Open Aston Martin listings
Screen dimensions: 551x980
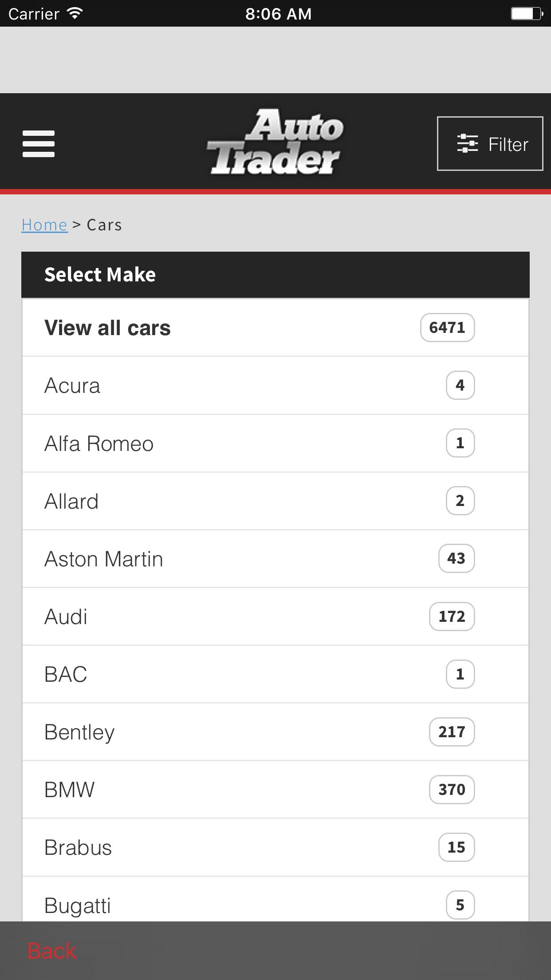pyautogui.click(x=275, y=558)
